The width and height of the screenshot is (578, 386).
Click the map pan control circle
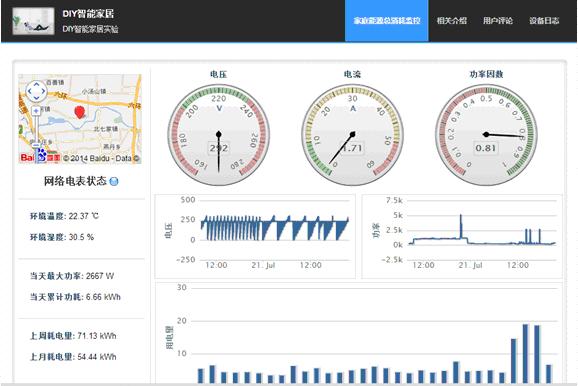tap(36, 91)
